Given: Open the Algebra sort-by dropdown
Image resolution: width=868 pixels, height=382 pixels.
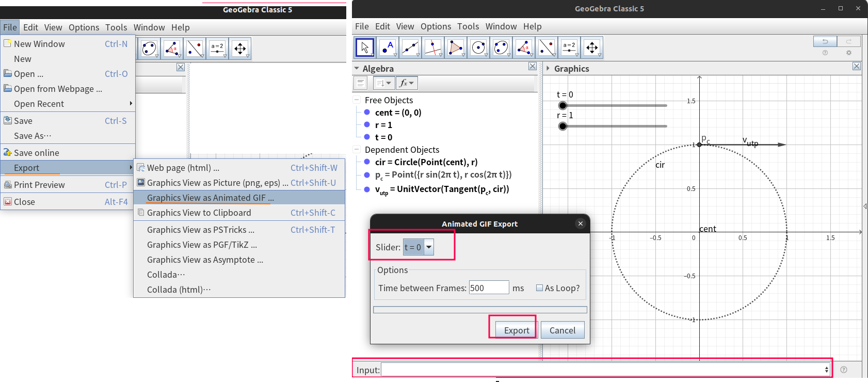Looking at the screenshot, I should click(383, 83).
